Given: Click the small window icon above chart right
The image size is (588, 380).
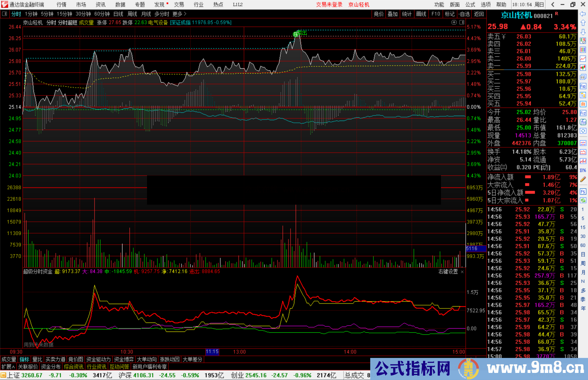Looking at the screenshot, I should tap(462, 22).
